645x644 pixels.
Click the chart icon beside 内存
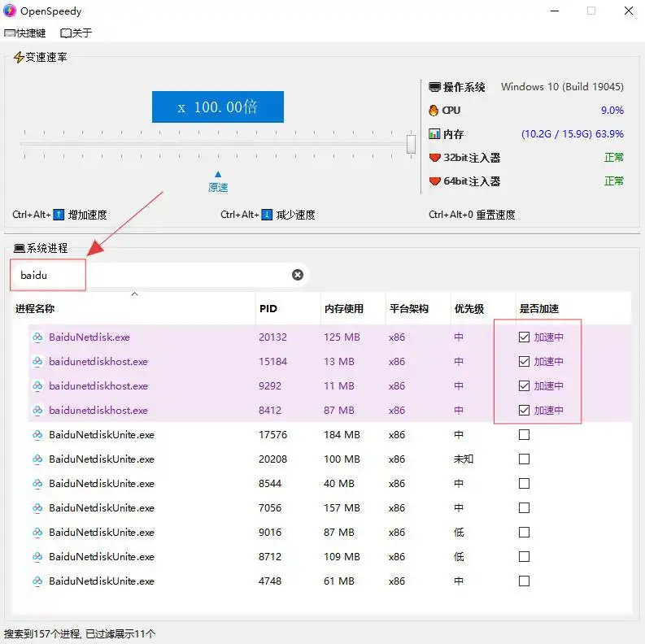[x=434, y=134]
